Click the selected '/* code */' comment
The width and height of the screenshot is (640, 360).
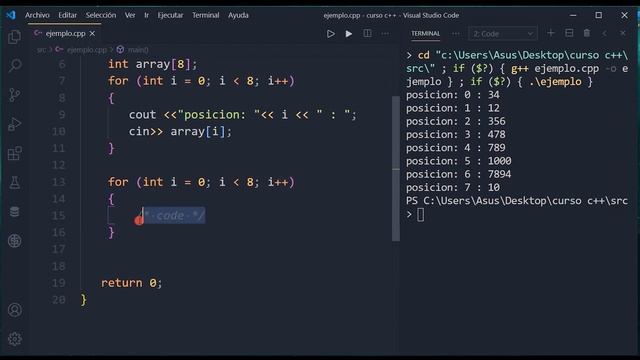pyautogui.click(x=173, y=215)
